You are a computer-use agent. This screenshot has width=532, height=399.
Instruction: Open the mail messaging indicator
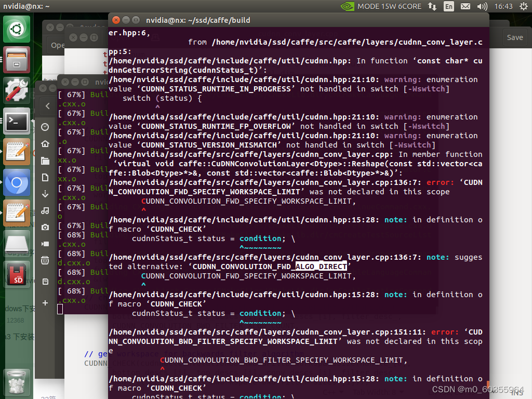[465, 6]
